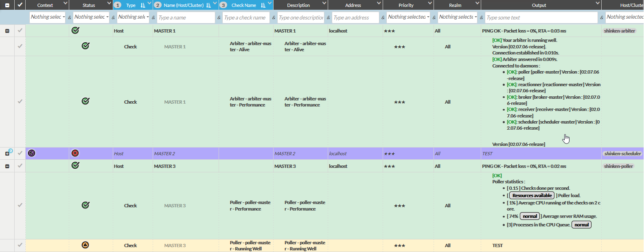The image size is (644, 252).
Task: Click the OK status icon of MASTER 1 host row
Action: (x=75, y=30)
